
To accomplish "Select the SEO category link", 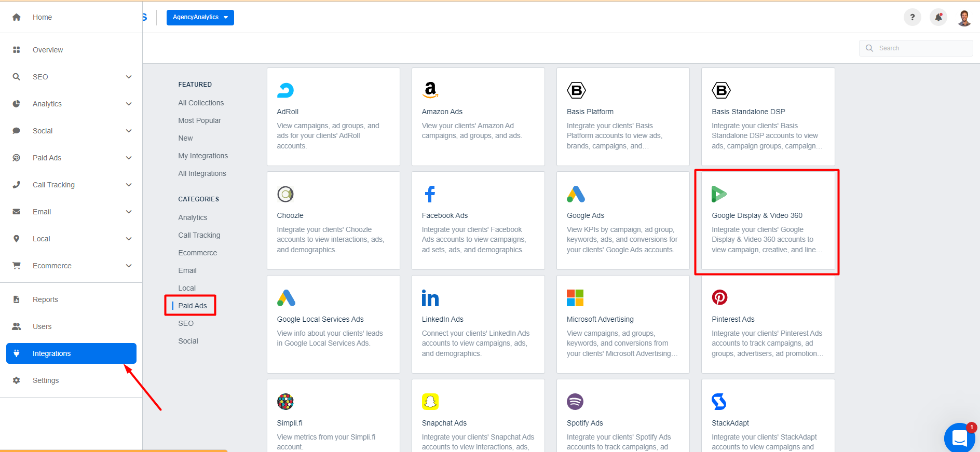I will click(x=186, y=323).
